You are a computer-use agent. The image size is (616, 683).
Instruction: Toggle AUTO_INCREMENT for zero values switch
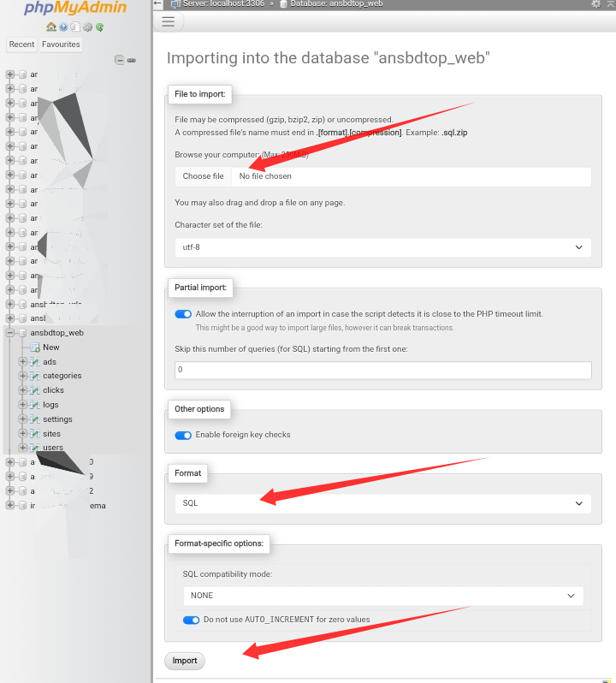191,620
